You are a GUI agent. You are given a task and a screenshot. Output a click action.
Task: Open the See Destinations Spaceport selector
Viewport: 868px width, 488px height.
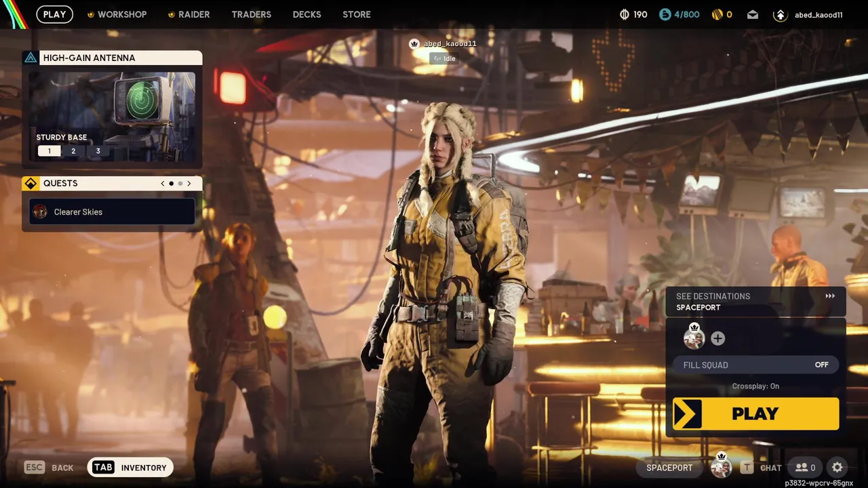click(x=755, y=302)
